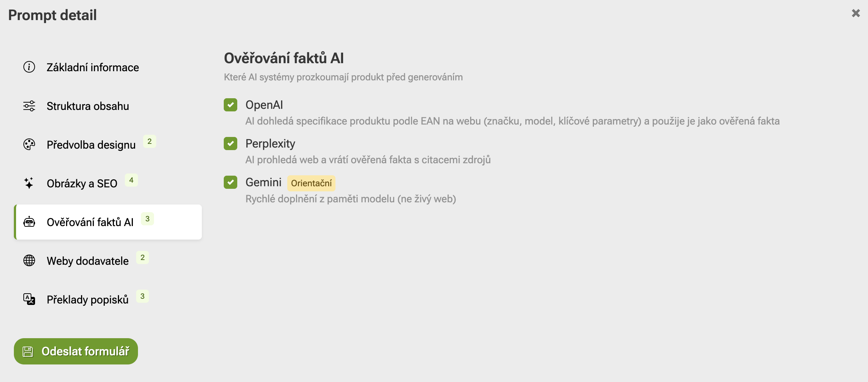Toggle the Perplexity checkbox
Viewport: 868px width, 382px height.
(231, 144)
